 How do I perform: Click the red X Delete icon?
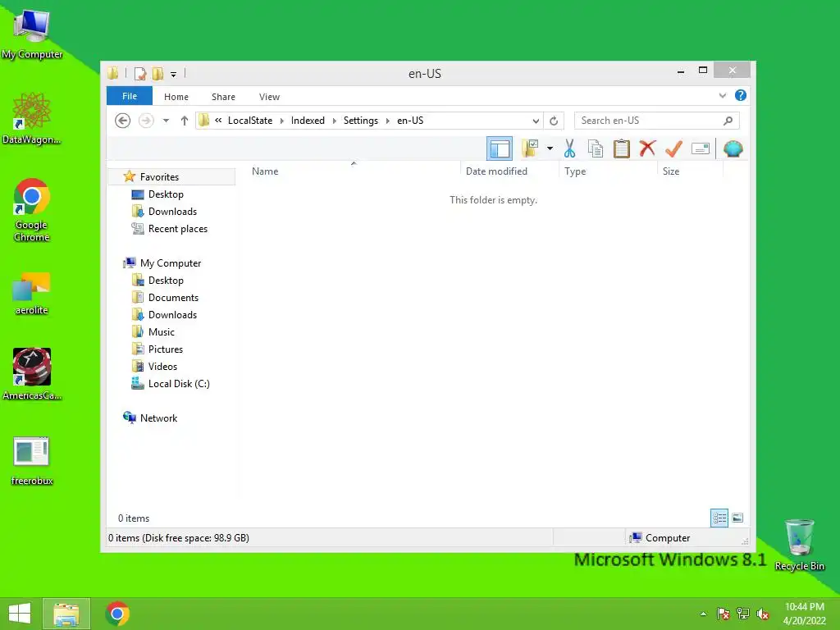tap(648, 148)
